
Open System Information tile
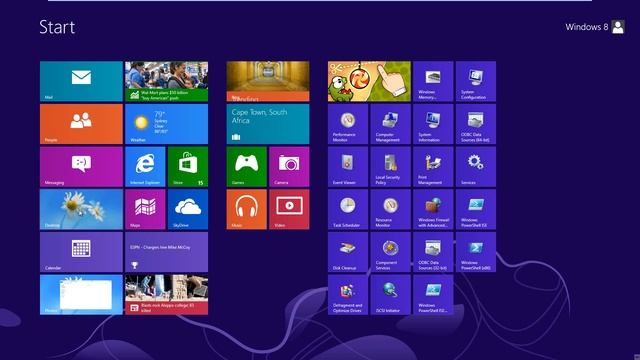(x=433, y=124)
